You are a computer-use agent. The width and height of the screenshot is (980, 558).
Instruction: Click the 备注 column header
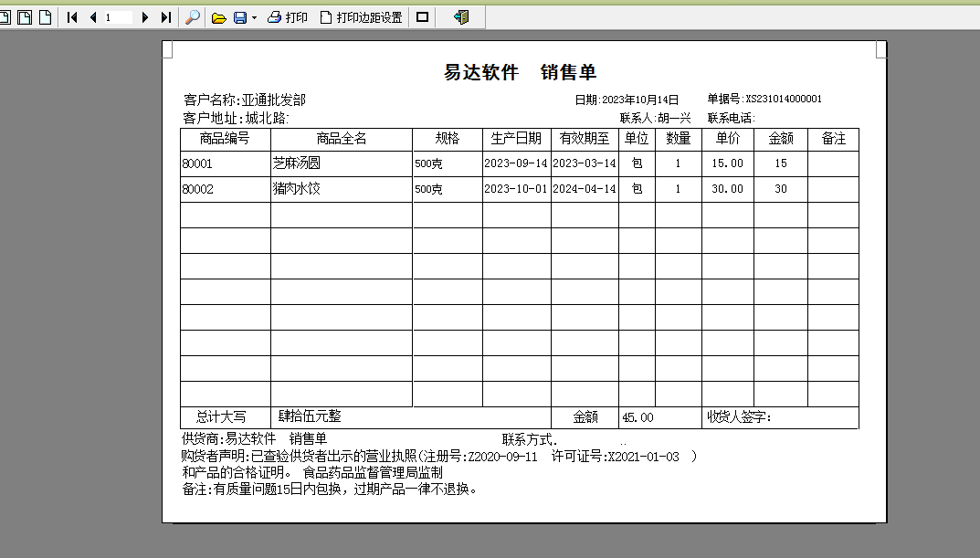(x=833, y=139)
